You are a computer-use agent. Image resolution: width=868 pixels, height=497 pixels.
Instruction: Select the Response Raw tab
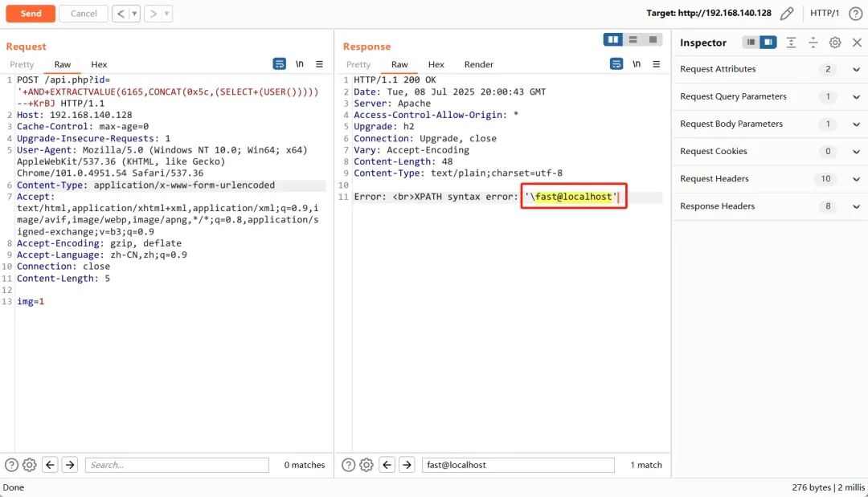(x=399, y=65)
